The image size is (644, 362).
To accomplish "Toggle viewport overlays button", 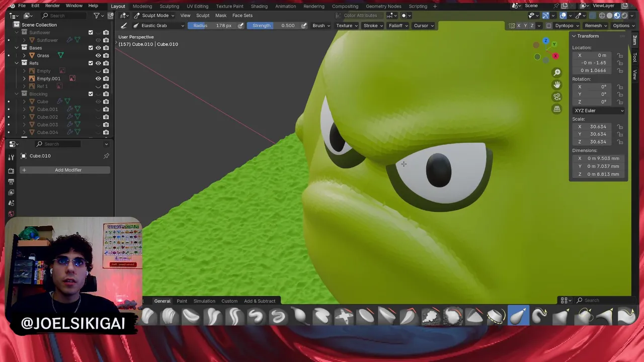I will click(563, 16).
